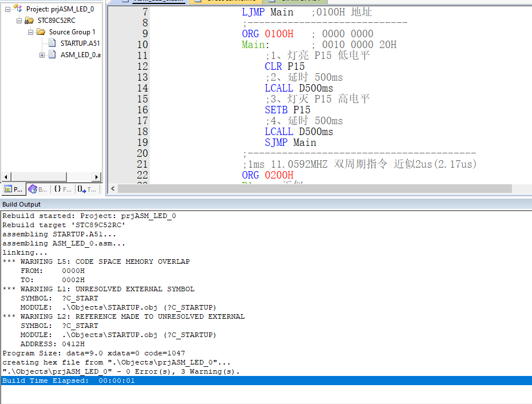Click the 'SETB P15' instruction

coord(287,110)
